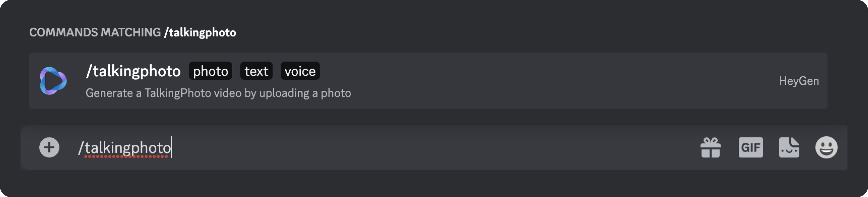This screenshot has width=868, height=197.
Task: Click the word "TalkingPhoto" in the description
Action: pyautogui.click(x=178, y=93)
